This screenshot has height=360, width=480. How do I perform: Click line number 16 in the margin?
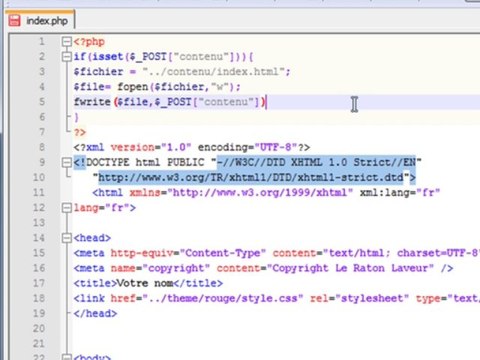click(x=39, y=268)
